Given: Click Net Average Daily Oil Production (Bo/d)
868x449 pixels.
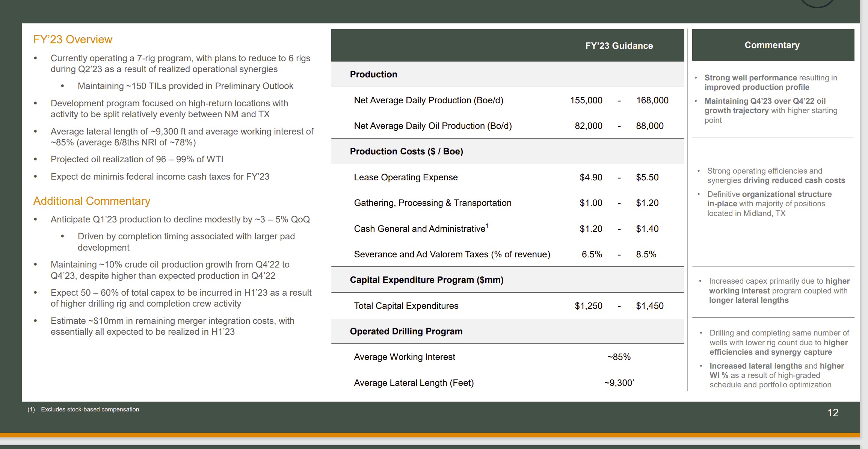Looking at the screenshot, I should (x=433, y=126).
